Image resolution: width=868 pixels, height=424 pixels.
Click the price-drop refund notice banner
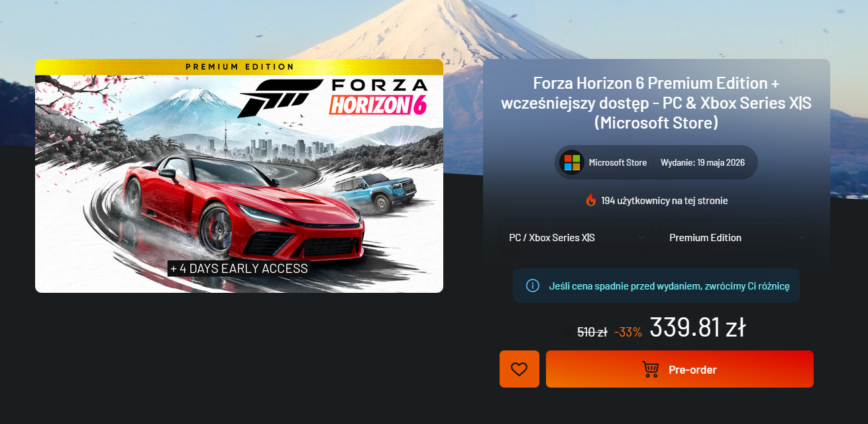point(656,286)
